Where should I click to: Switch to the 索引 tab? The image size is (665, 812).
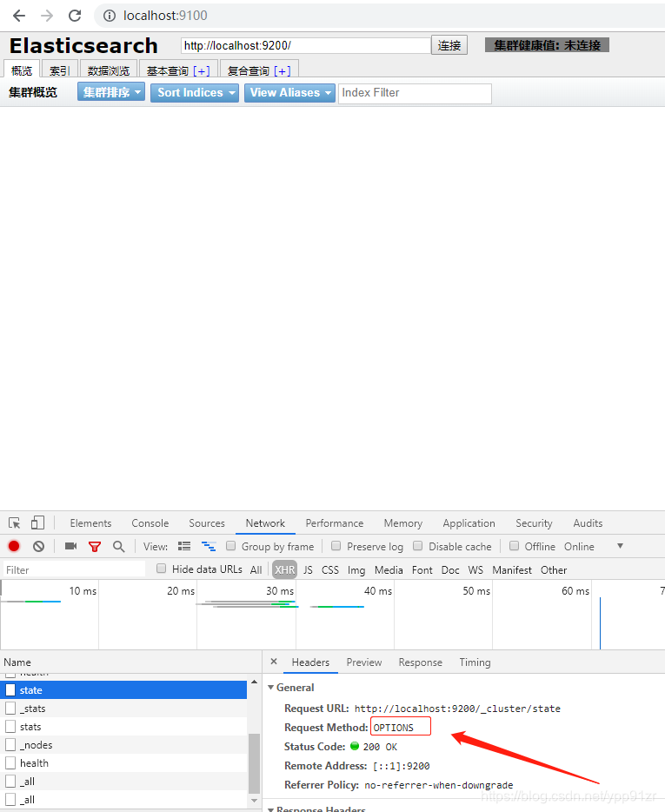click(60, 70)
